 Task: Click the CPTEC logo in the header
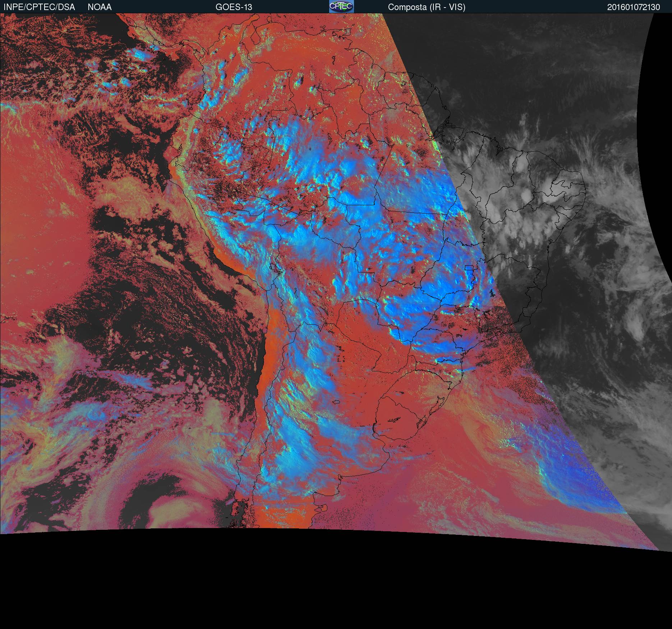341,6
